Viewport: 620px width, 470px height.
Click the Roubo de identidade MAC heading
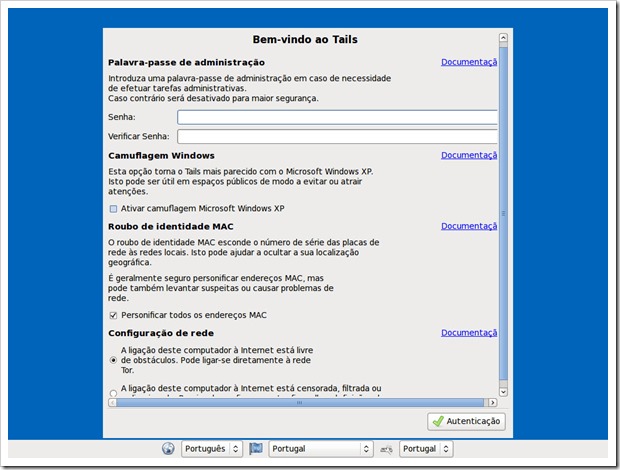tap(171, 227)
